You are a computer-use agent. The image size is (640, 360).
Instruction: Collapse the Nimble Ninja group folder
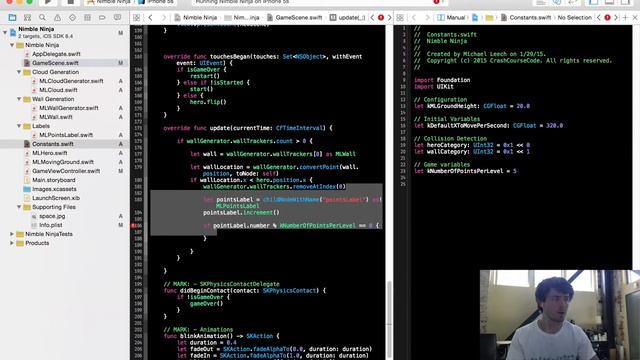tap(12, 45)
